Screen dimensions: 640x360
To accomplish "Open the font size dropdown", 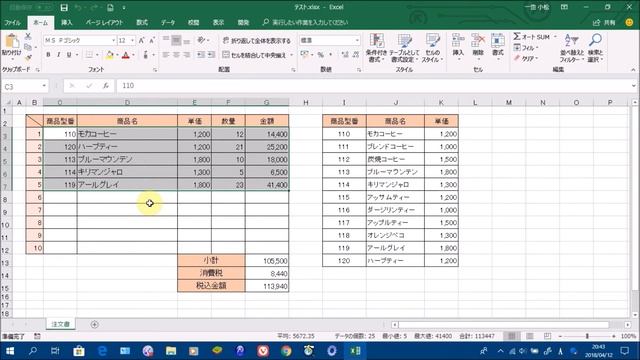I will point(132,40).
